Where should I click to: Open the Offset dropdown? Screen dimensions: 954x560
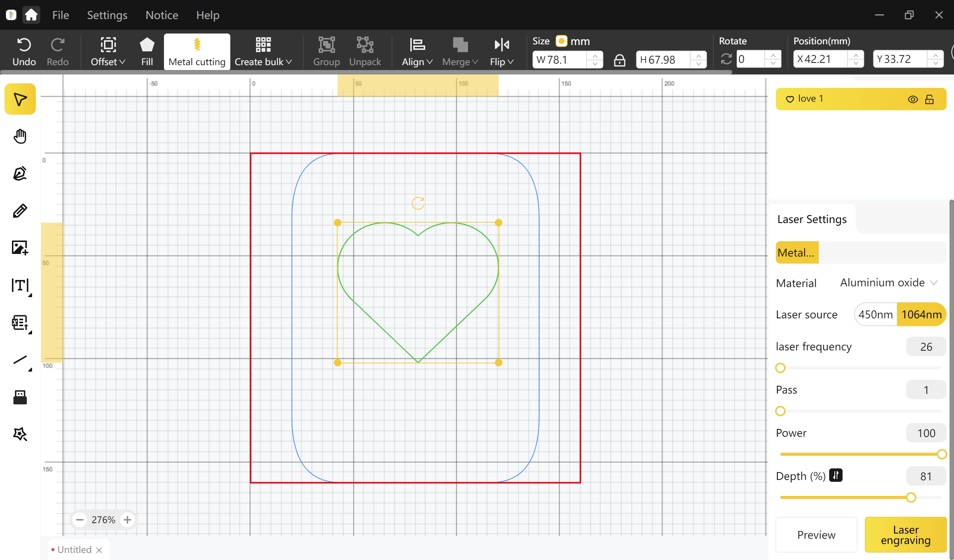click(x=108, y=52)
